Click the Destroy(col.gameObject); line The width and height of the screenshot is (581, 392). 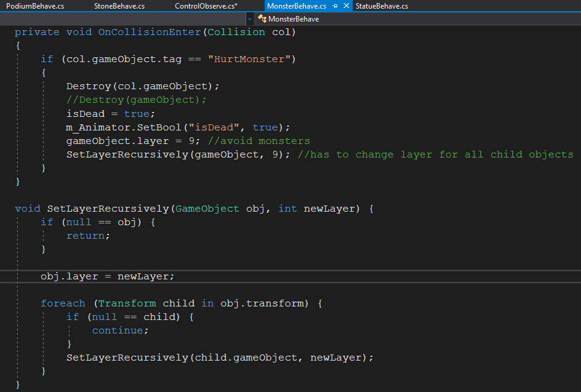143,86
